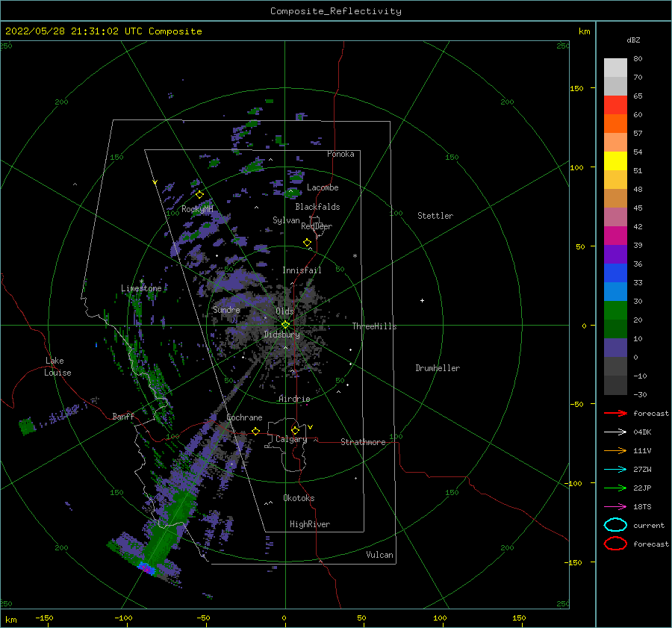Click the -100 tick on bottom km axis

pyautogui.click(x=123, y=618)
